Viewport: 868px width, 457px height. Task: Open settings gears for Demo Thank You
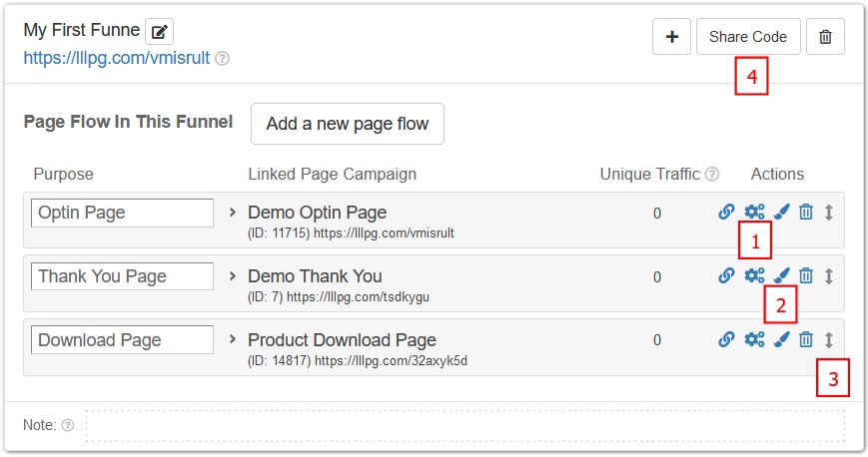(754, 275)
